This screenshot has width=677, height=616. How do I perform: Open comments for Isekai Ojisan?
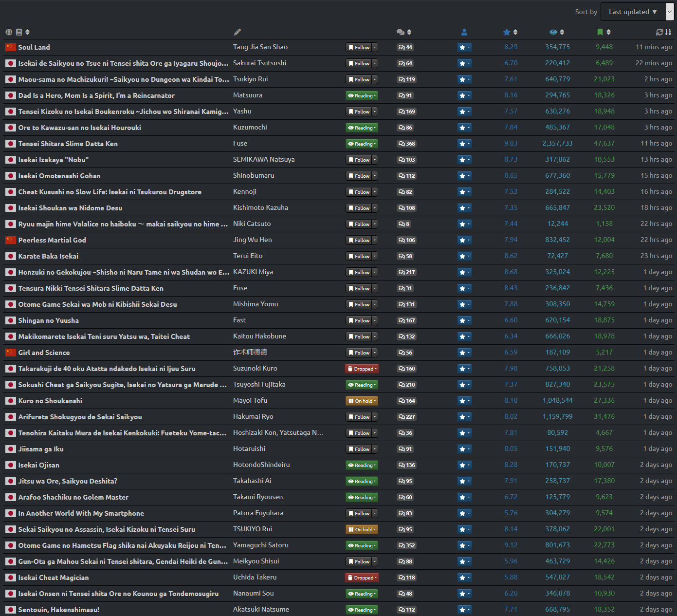pos(406,465)
